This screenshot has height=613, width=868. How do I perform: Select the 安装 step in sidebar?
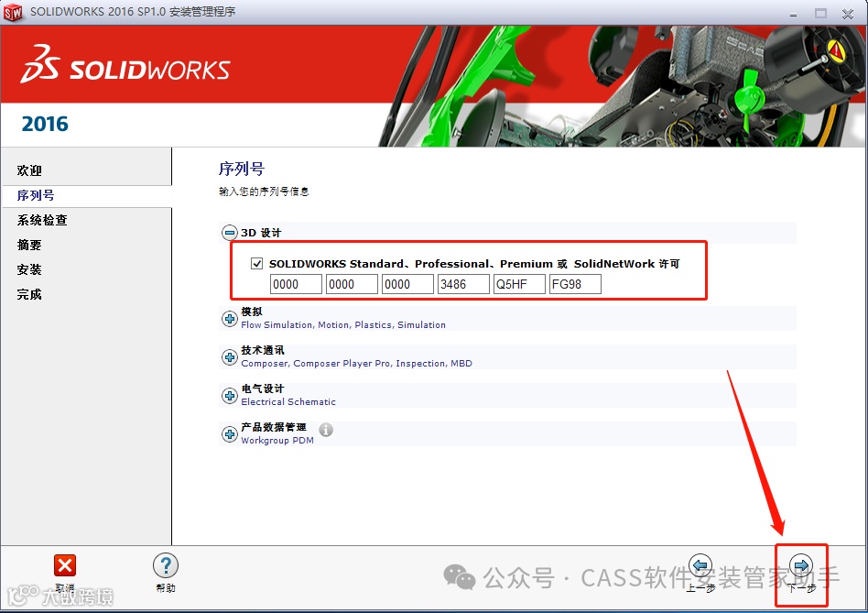coord(29,269)
